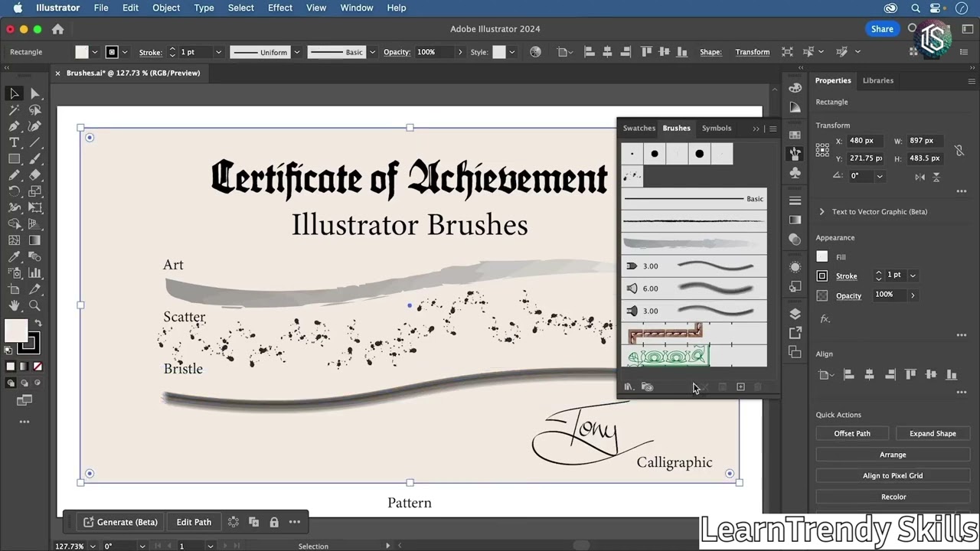Image resolution: width=980 pixels, height=551 pixels.
Task: Open the Layers panel icon
Action: [795, 314]
